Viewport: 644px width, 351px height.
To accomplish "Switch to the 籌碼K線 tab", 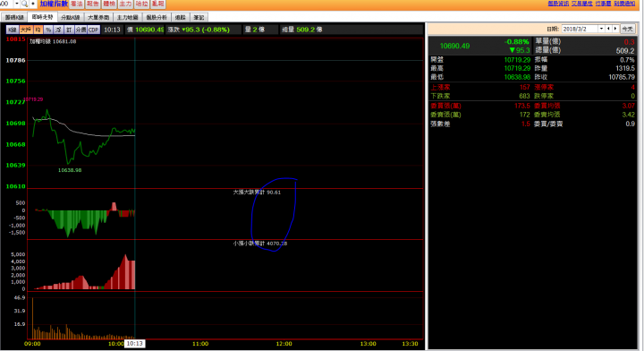I will point(14,17).
